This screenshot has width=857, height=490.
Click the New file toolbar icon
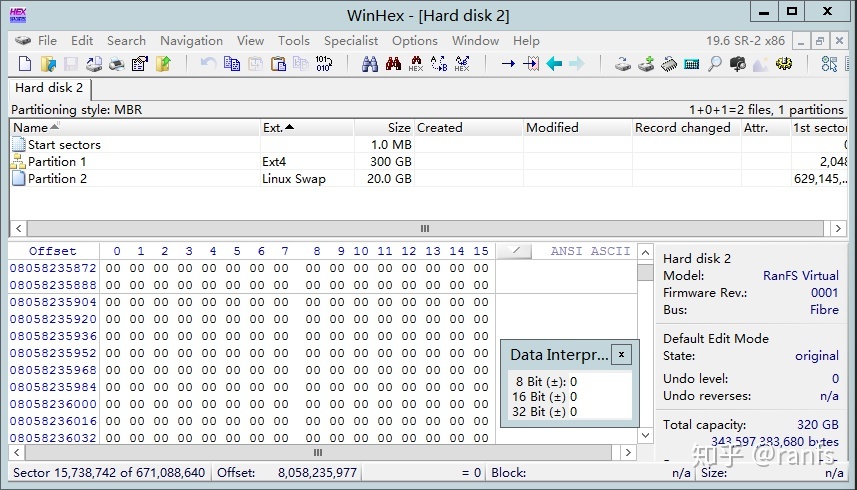[x=25, y=64]
